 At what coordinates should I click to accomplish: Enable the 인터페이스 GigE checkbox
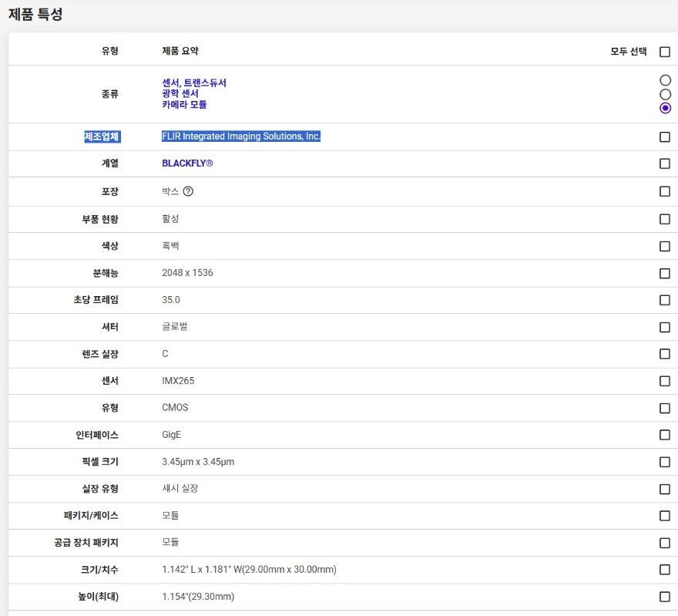click(x=665, y=435)
